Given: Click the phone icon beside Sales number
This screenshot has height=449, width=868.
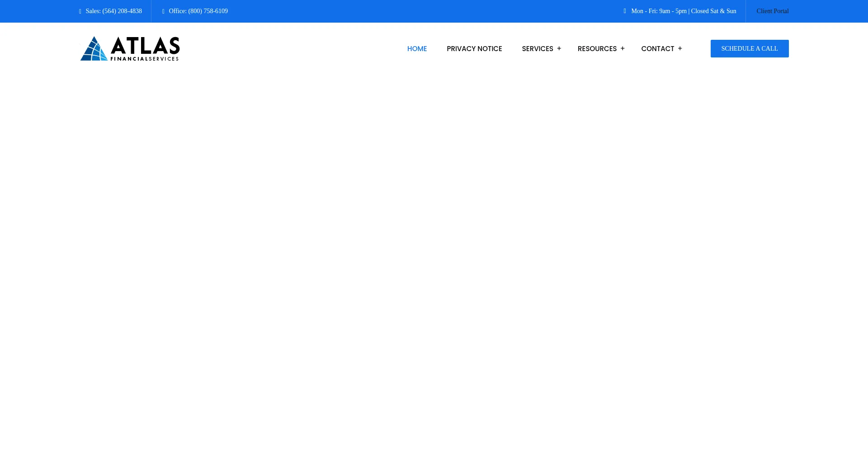Looking at the screenshot, I should coord(80,11).
